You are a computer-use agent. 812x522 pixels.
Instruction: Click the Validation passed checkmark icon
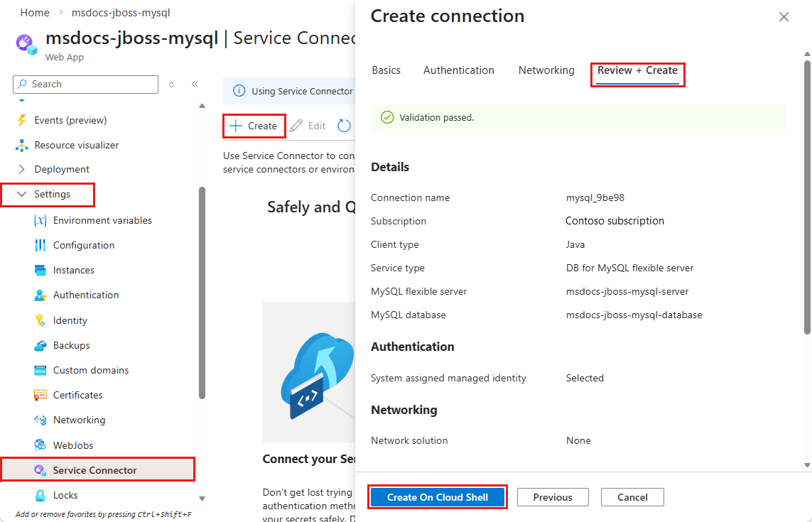click(387, 118)
